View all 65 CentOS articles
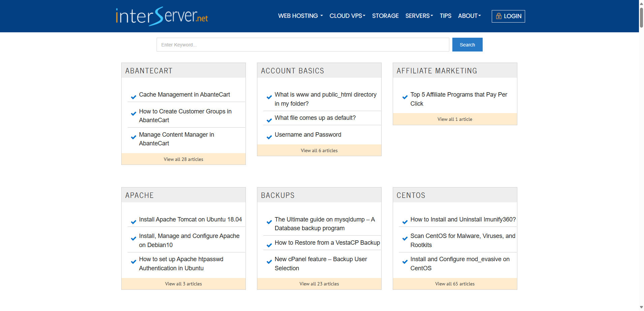 (455, 284)
